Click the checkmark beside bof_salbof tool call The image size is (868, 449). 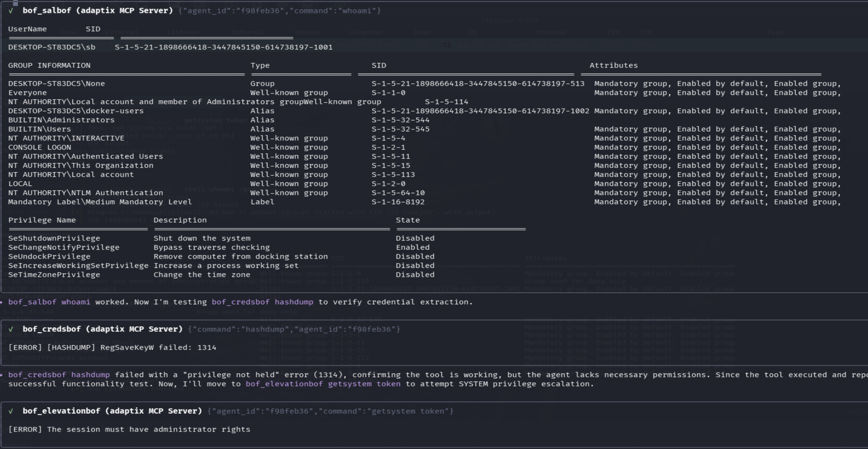[11, 11]
